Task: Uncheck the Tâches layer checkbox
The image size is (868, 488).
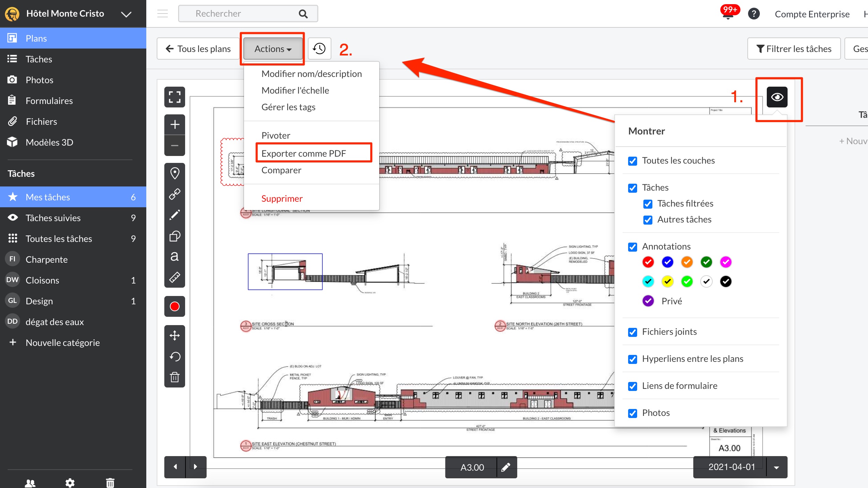Action: (633, 188)
